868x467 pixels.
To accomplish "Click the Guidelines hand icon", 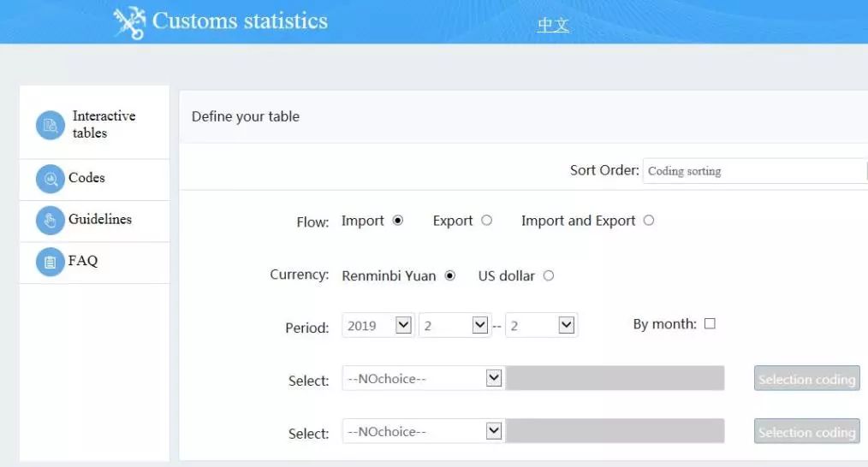I will [51, 221].
